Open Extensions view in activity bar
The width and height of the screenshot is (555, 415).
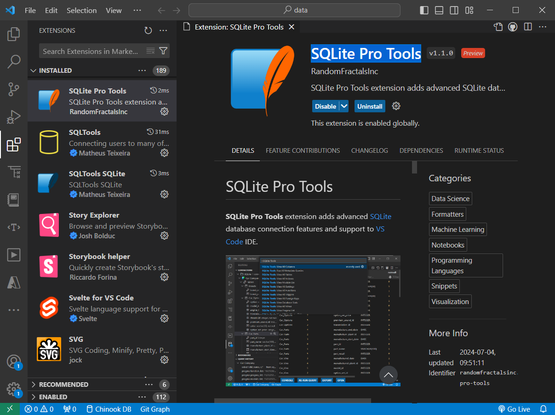tap(13, 144)
